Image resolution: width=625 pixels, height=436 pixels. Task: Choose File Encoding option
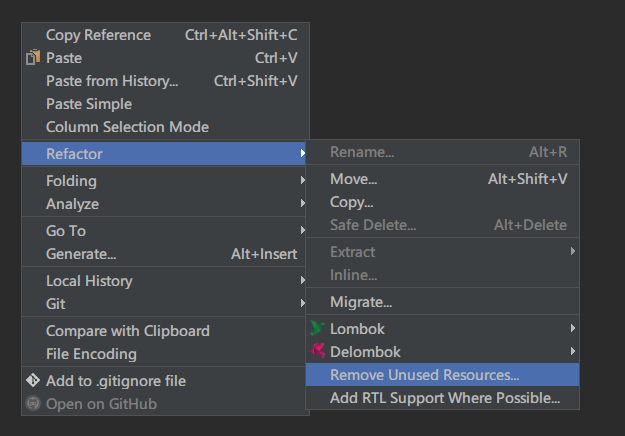coord(91,354)
